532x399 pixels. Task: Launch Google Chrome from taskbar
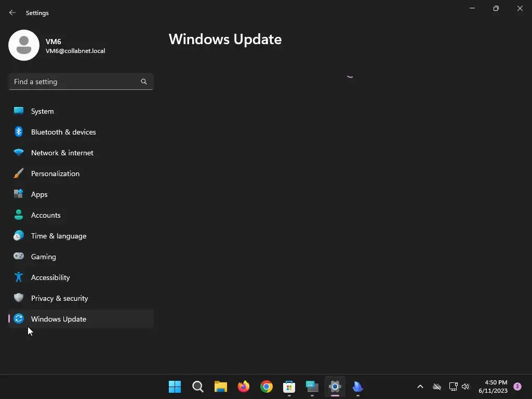click(x=267, y=387)
